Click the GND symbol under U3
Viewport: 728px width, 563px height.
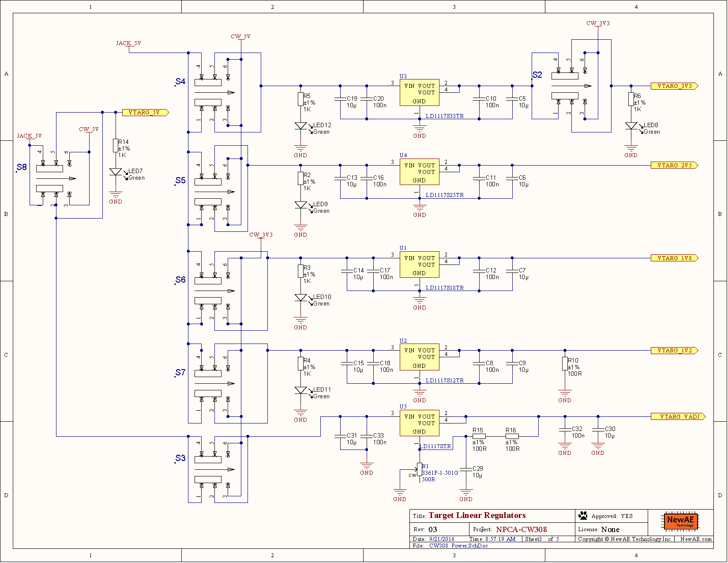tap(420, 130)
